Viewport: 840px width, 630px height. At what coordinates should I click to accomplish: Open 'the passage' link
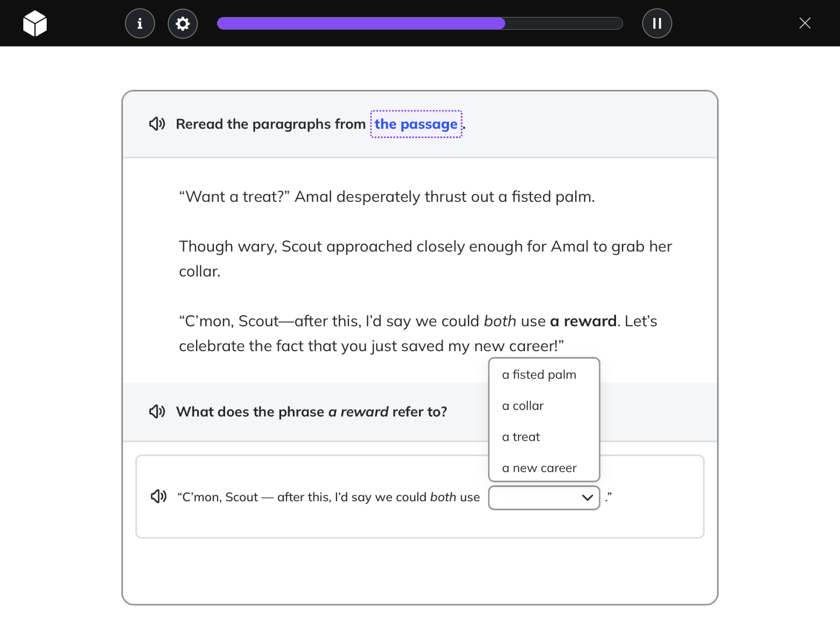tap(416, 124)
